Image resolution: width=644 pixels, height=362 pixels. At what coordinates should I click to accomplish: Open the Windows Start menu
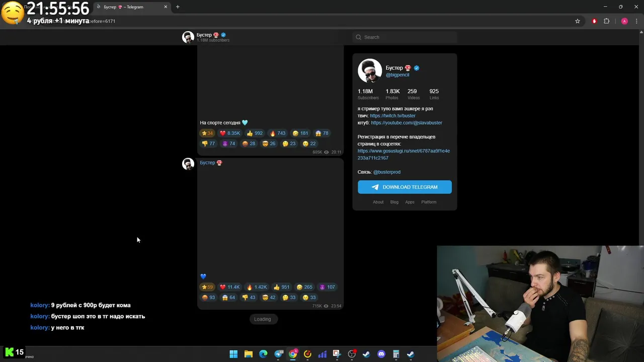(x=233, y=354)
